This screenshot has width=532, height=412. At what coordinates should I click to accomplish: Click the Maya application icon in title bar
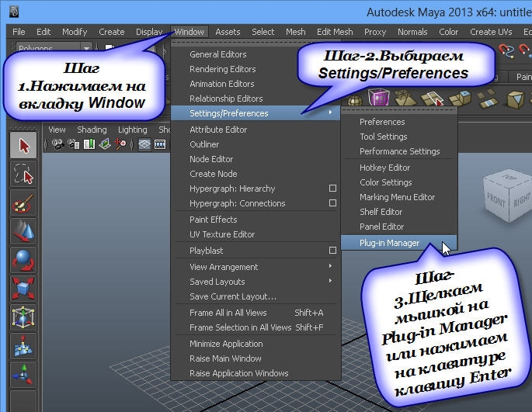pyautogui.click(x=13, y=12)
